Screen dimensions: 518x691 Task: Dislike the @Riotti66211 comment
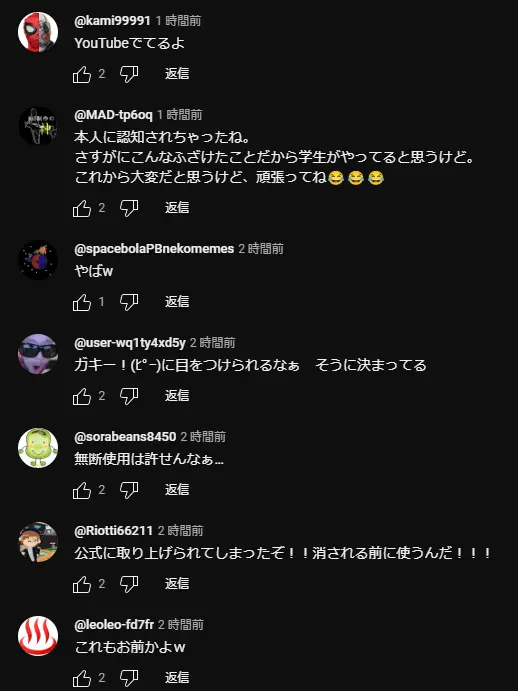[129, 584]
